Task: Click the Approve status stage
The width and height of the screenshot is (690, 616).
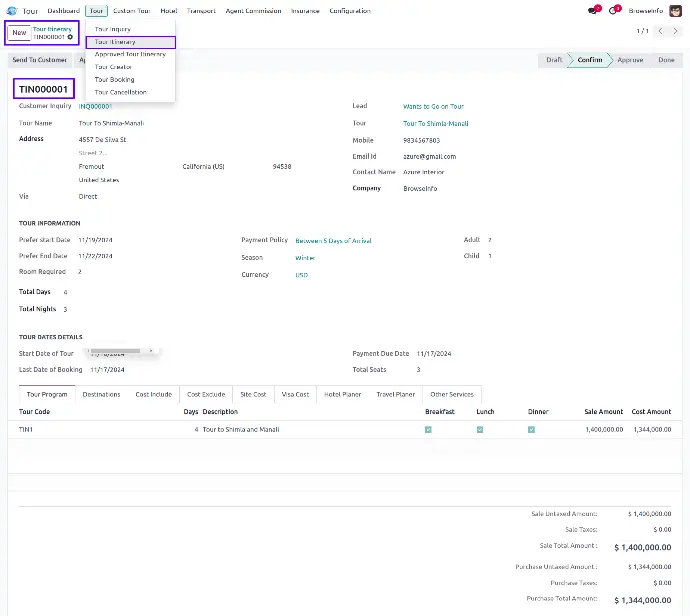Action: point(630,60)
